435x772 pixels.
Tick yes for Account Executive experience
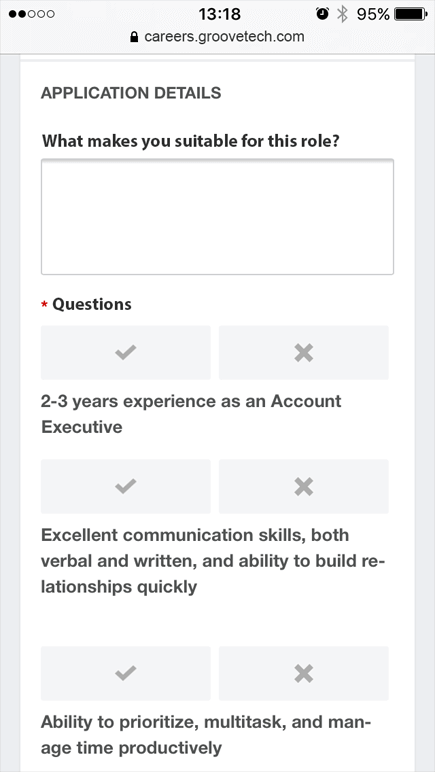tap(125, 353)
